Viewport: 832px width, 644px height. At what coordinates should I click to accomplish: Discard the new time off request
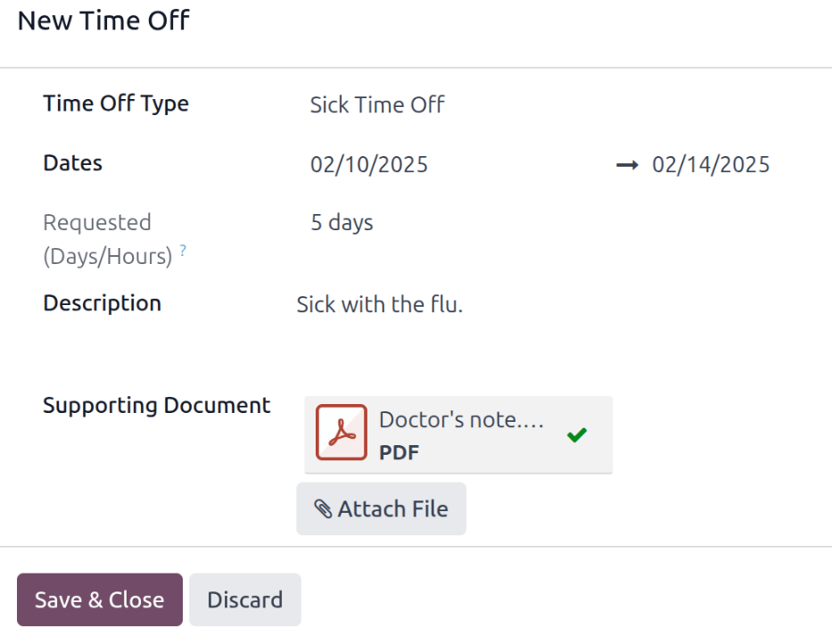[x=245, y=599]
